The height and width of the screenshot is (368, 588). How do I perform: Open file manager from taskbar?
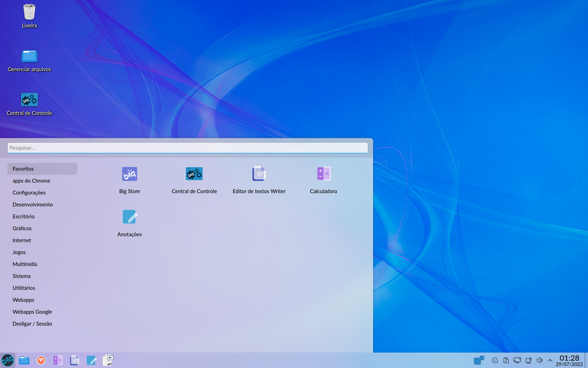pos(24,360)
